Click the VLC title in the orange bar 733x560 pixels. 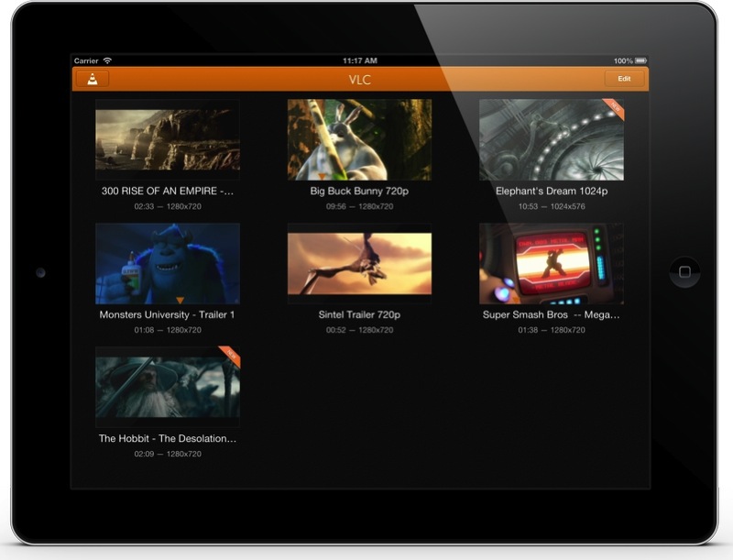click(359, 80)
